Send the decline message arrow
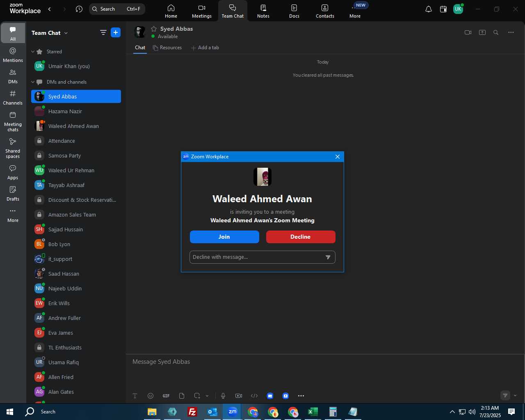The height and width of the screenshot is (420, 525). [x=328, y=257]
